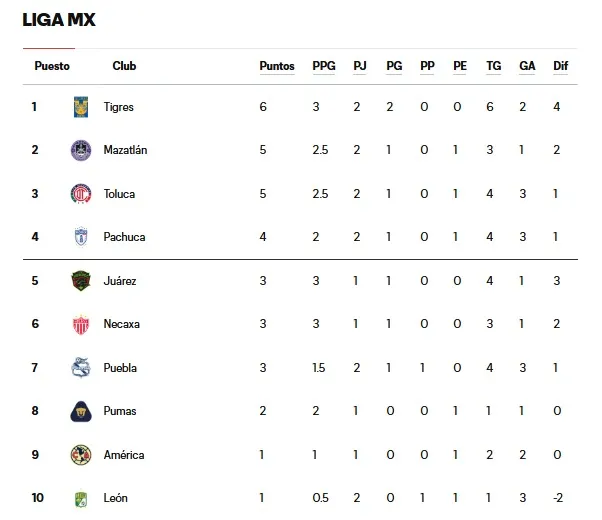The image size is (602, 520).
Task: Click the Mazatlán club crest icon
Action: pyautogui.click(x=81, y=150)
